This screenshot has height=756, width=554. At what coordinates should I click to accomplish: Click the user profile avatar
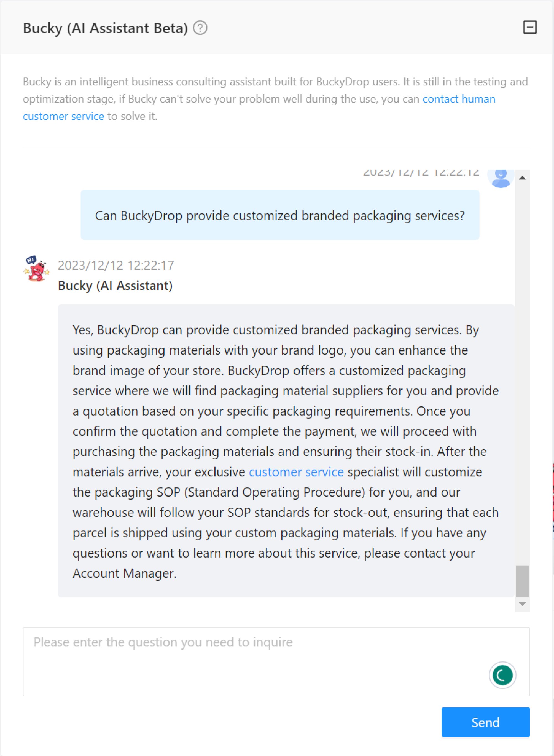click(501, 178)
